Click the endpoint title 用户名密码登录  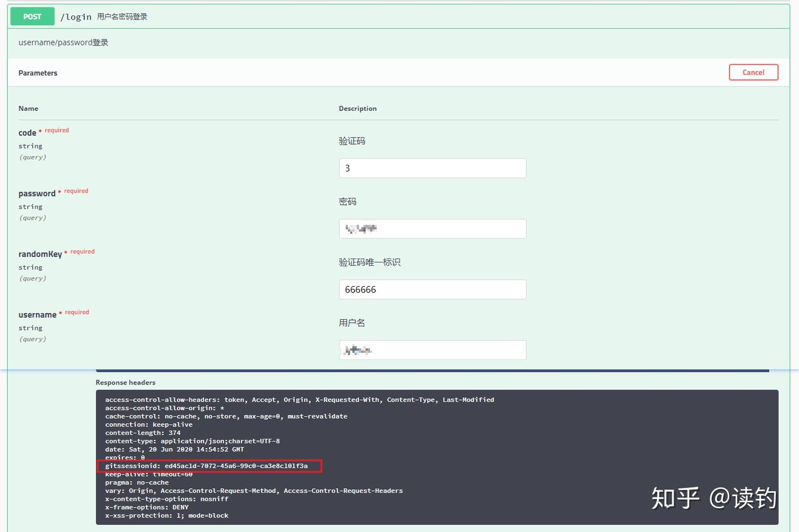coord(123,16)
